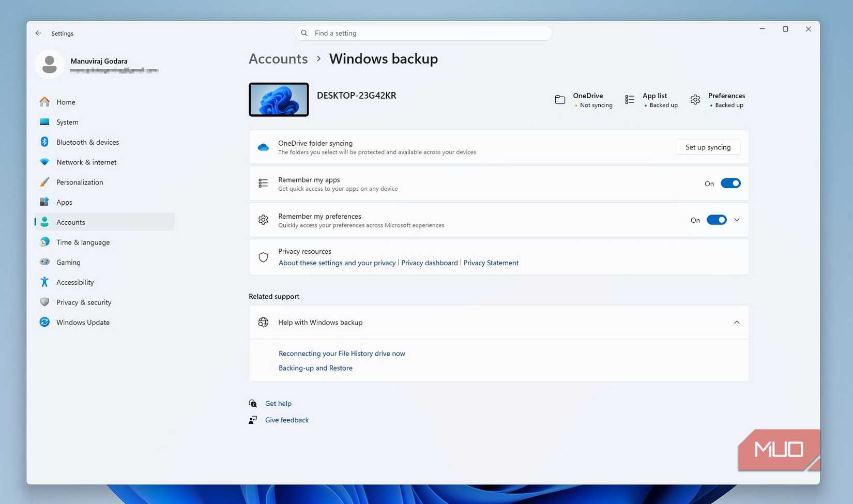Click the Personalization paintbrush icon
This screenshot has height=504, width=853.
pos(44,182)
